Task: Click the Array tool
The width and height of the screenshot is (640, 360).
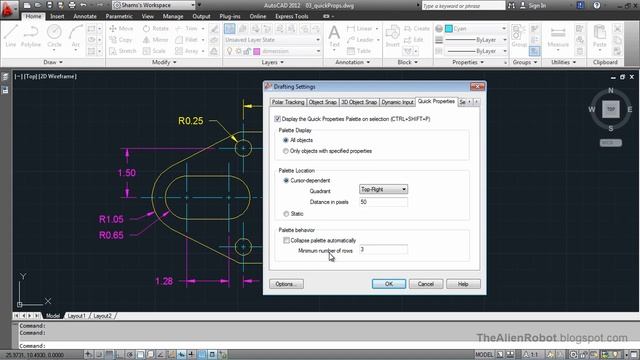Action: tap(187, 51)
